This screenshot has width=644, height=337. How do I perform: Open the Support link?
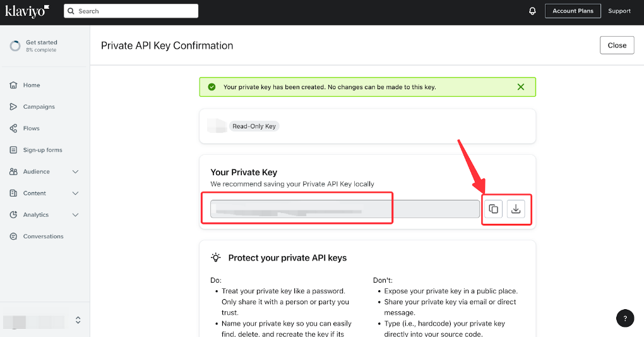pos(619,11)
